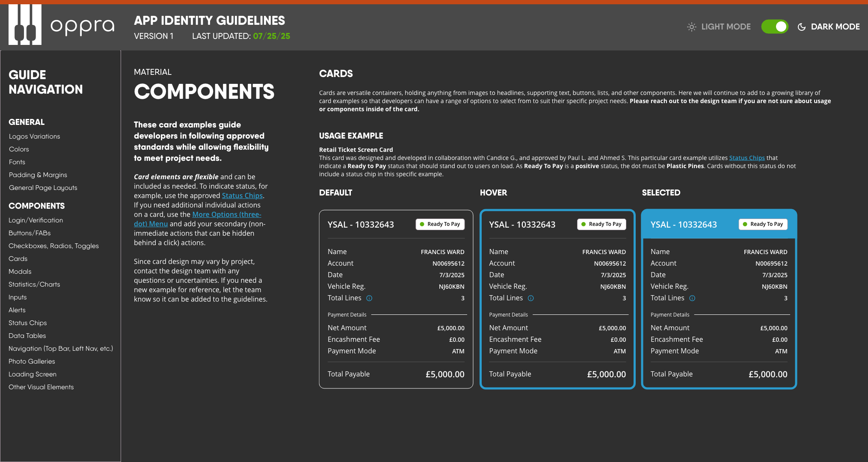The height and width of the screenshot is (462, 868).
Task: Select Data Tables in the sidebar
Action: (27, 335)
